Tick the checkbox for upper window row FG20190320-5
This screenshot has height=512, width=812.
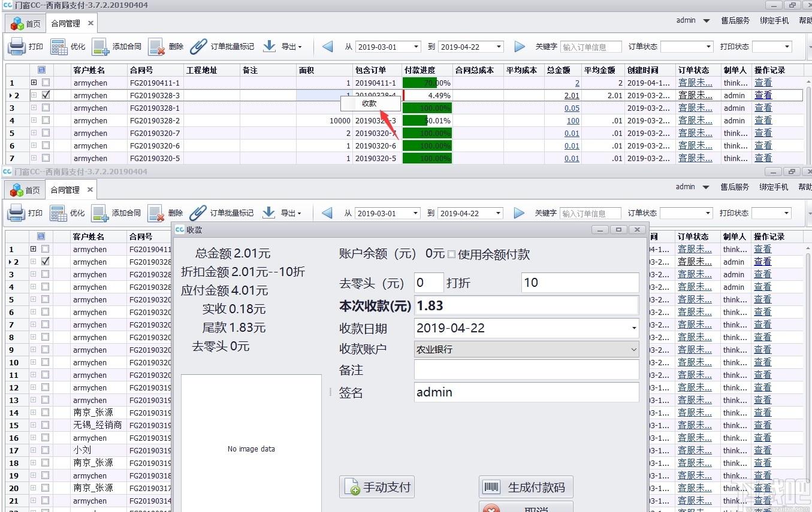click(46, 158)
